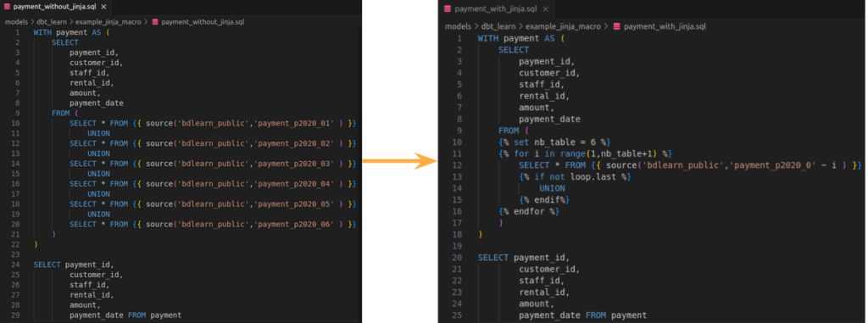Open payment_with_jinja.sql breadcrumb file entry
Viewport: 868px width, 323px height.
(x=665, y=26)
